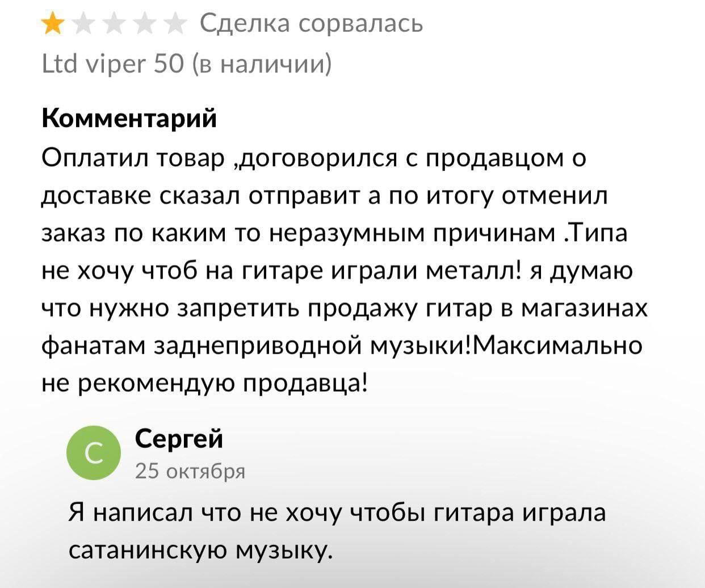Viewport: 705px width, 588px height.
Task: Open the "Ltd viper 50" listing title
Action: 114,63
